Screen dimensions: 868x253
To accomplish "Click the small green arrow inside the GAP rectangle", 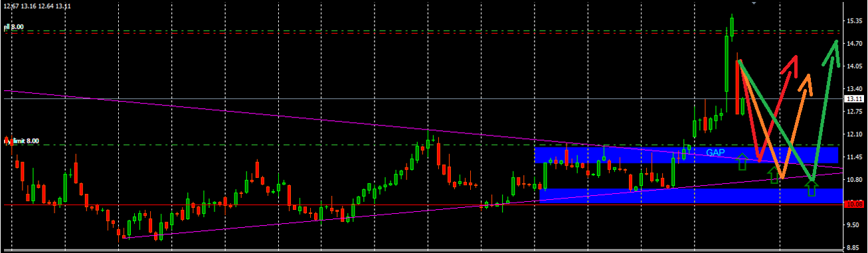I will click(x=742, y=161).
